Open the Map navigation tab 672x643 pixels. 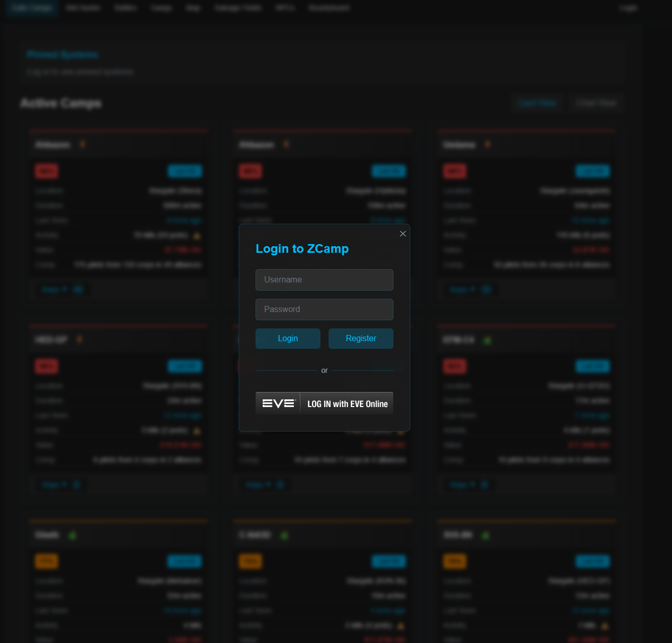[x=193, y=8]
